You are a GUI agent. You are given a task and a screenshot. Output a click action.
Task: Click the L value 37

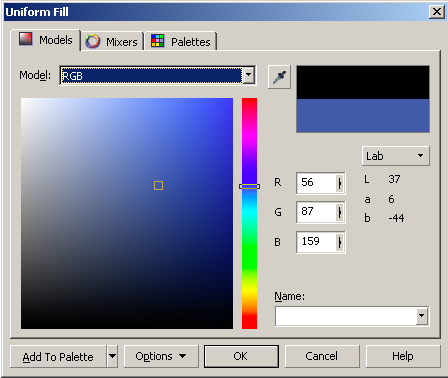point(394,179)
